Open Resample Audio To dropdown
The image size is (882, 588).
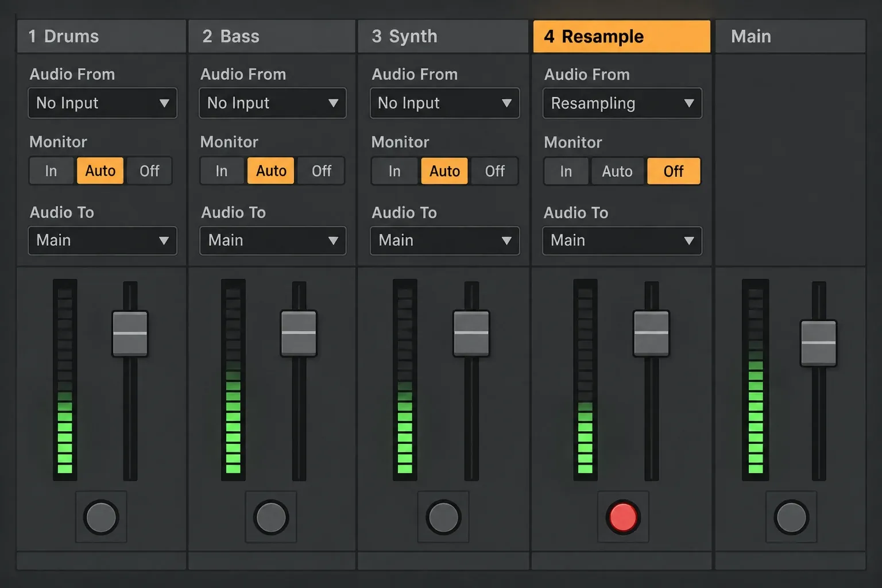tap(622, 241)
